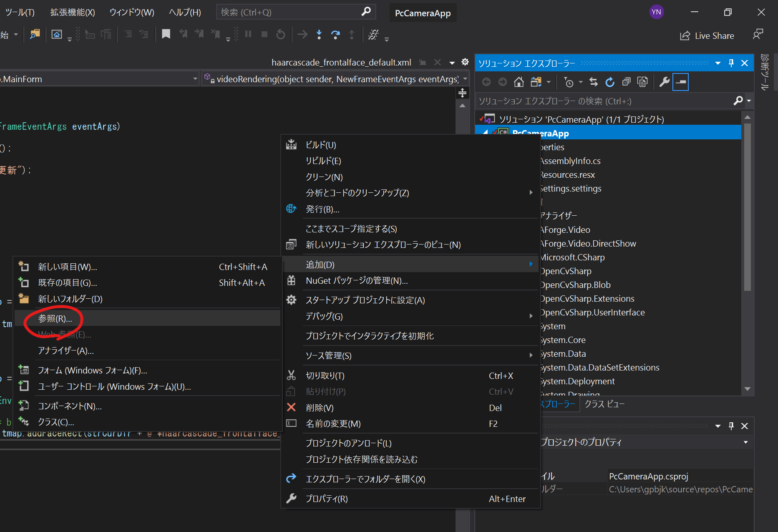778x532 pixels.
Task: Click the Sync with Active Document icon
Action: point(594,82)
